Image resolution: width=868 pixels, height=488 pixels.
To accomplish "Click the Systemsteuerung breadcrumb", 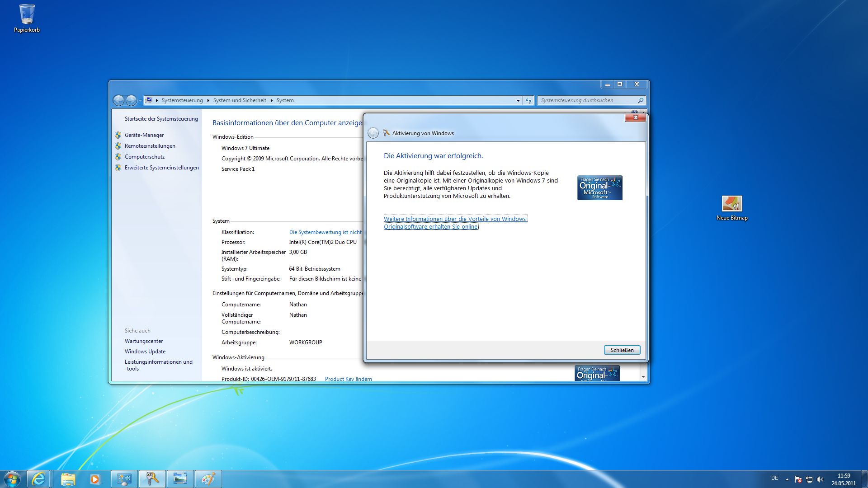I will click(x=182, y=100).
